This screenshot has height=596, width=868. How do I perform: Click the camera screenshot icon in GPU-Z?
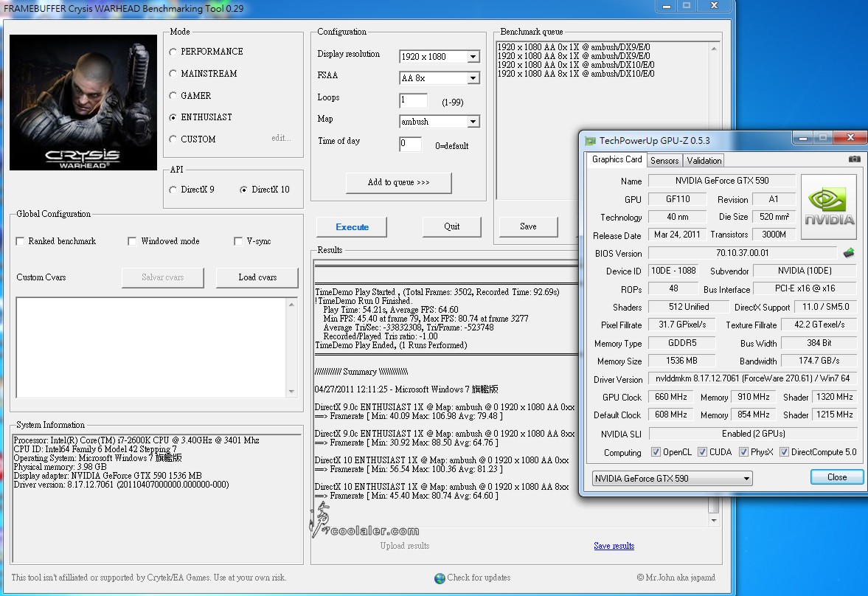click(x=855, y=159)
